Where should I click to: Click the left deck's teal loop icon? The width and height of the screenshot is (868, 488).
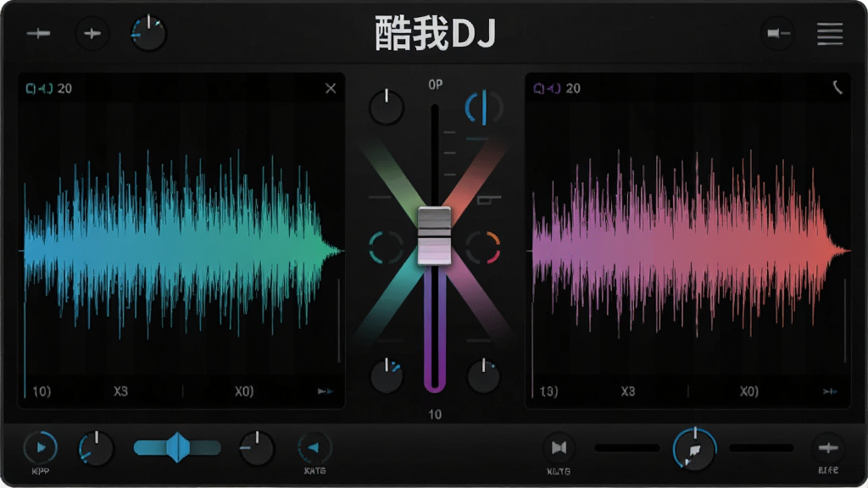point(39,88)
